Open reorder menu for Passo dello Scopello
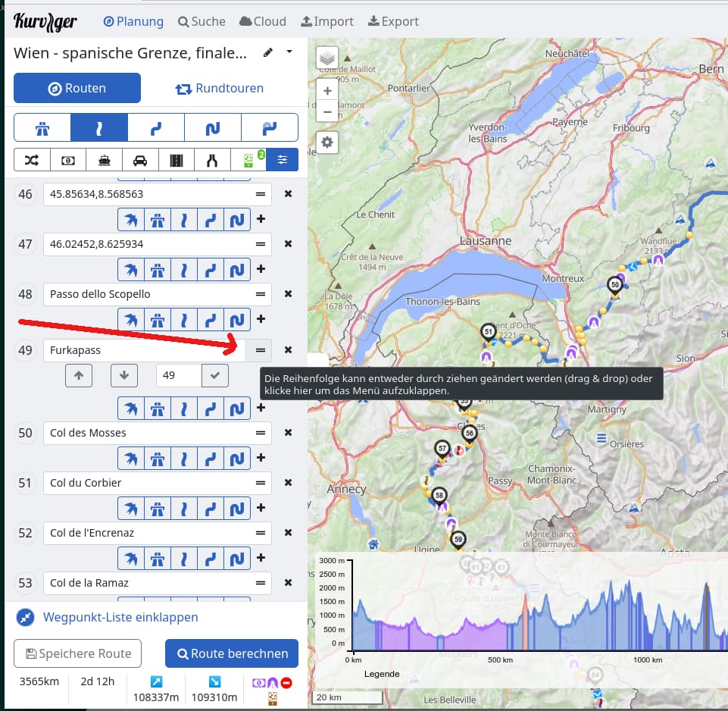 click(x=261, y=294)
